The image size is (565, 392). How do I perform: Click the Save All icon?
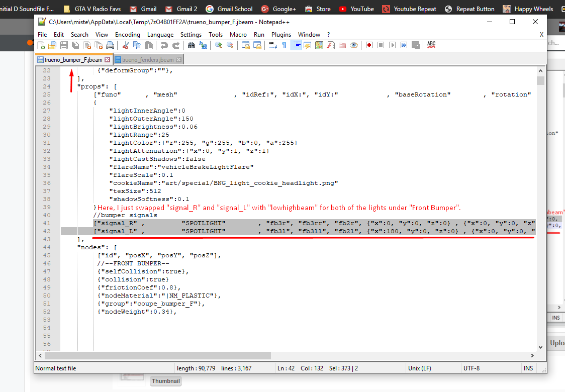[x=75, y=45]
